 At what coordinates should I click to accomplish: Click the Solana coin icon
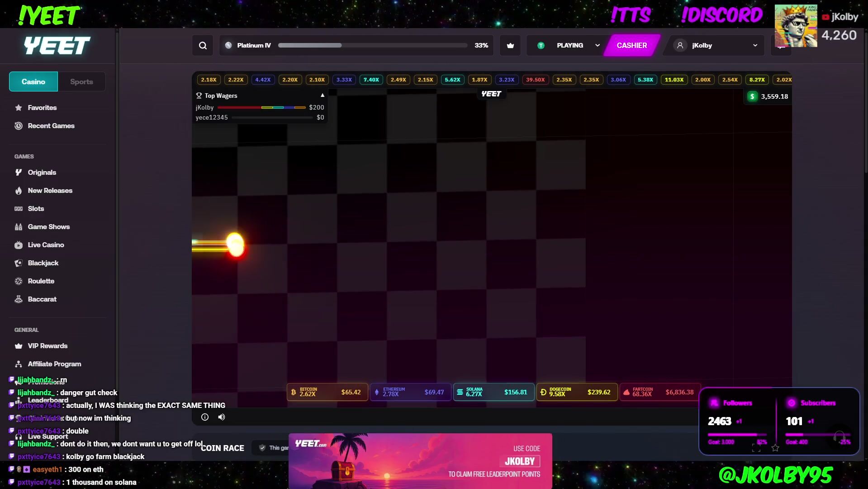pos(460,392)
